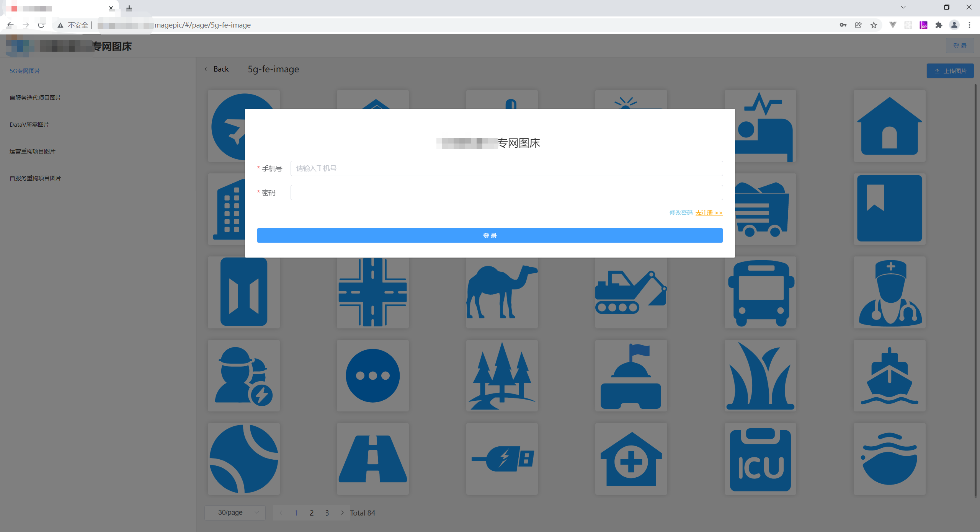Open 自服务迭代项目图片 in sidebar
This screenshot has width=980, height=532.
[x=35, y=98]
